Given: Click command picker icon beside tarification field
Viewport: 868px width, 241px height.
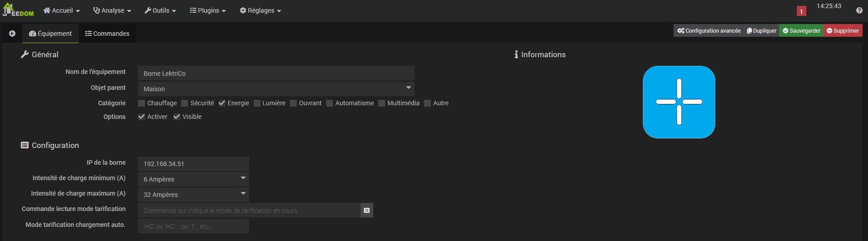Looking at the screenshot, I should point(367,210).
